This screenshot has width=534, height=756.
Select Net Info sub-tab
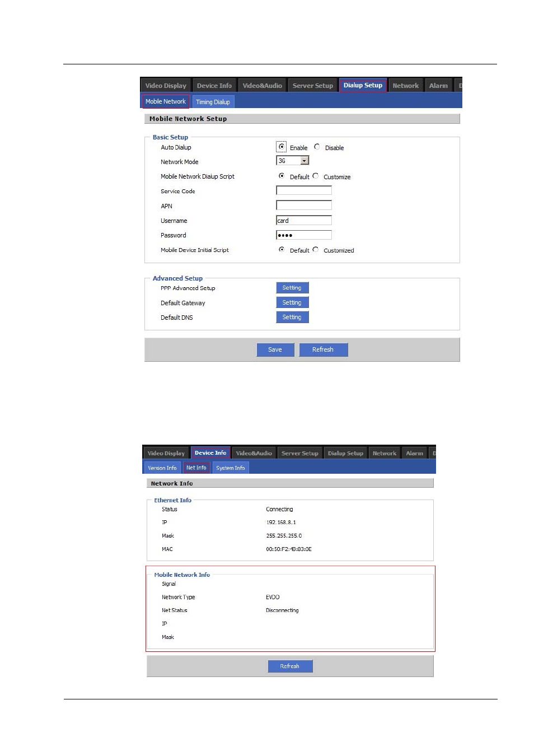[x=196, y=468]
